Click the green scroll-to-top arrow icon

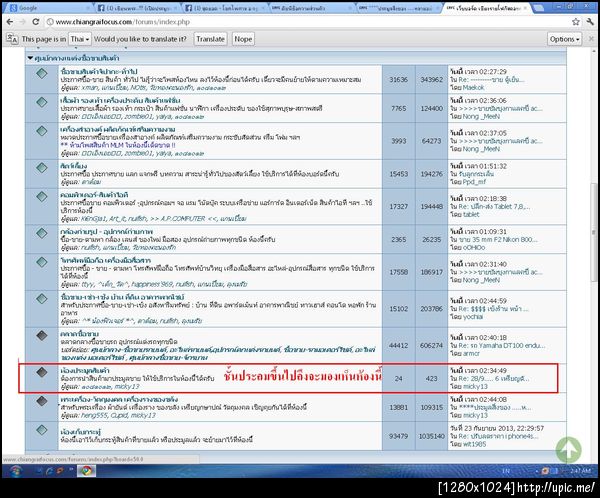coord(568,450)
